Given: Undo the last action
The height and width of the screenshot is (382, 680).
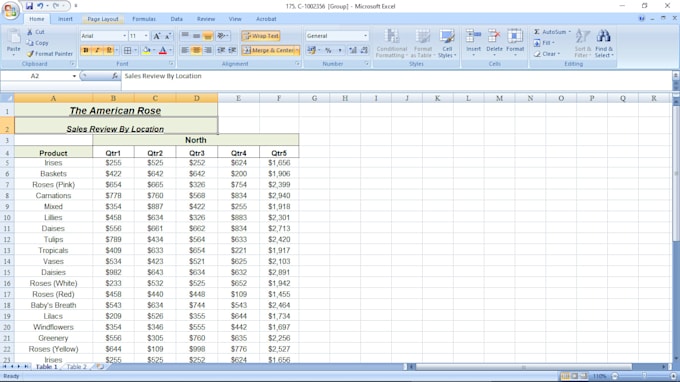Looking at the screenshot, I should point(40,6).
